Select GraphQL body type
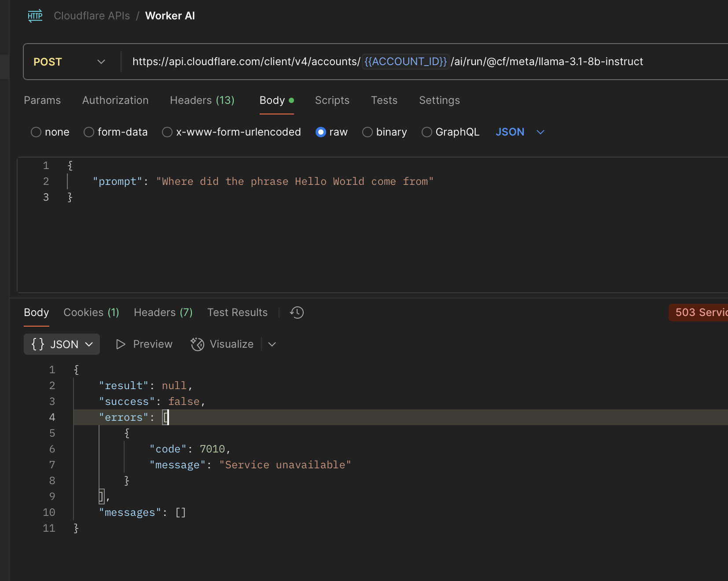728x581 pixels. click(427, 132)
